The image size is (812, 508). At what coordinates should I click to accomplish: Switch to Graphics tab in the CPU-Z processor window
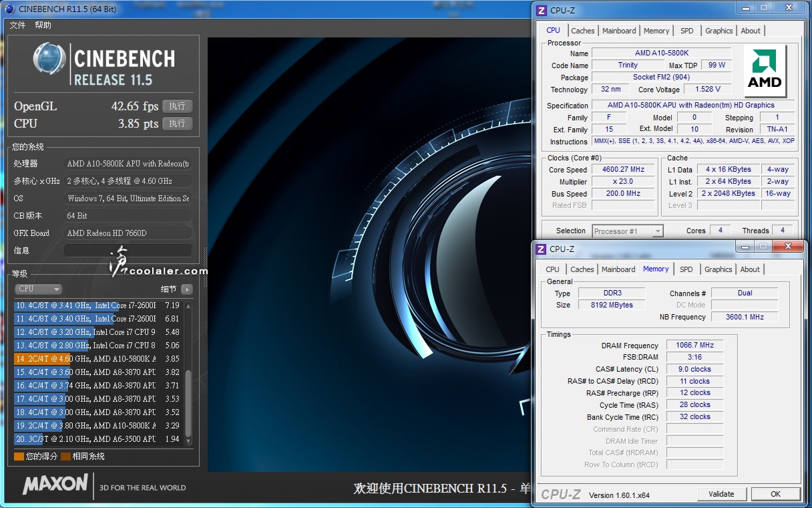719,31
